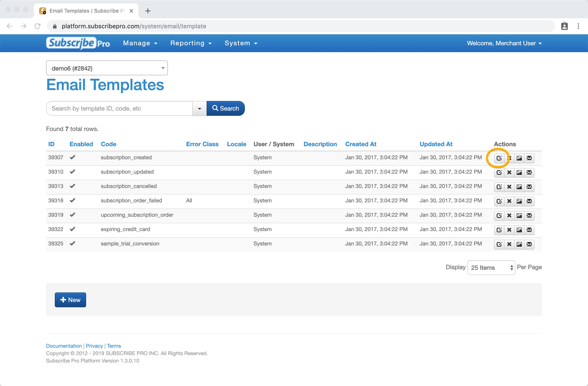The image size is (588, 386).
Task: Focus the template search field
Action: click(x=119, y=108)
